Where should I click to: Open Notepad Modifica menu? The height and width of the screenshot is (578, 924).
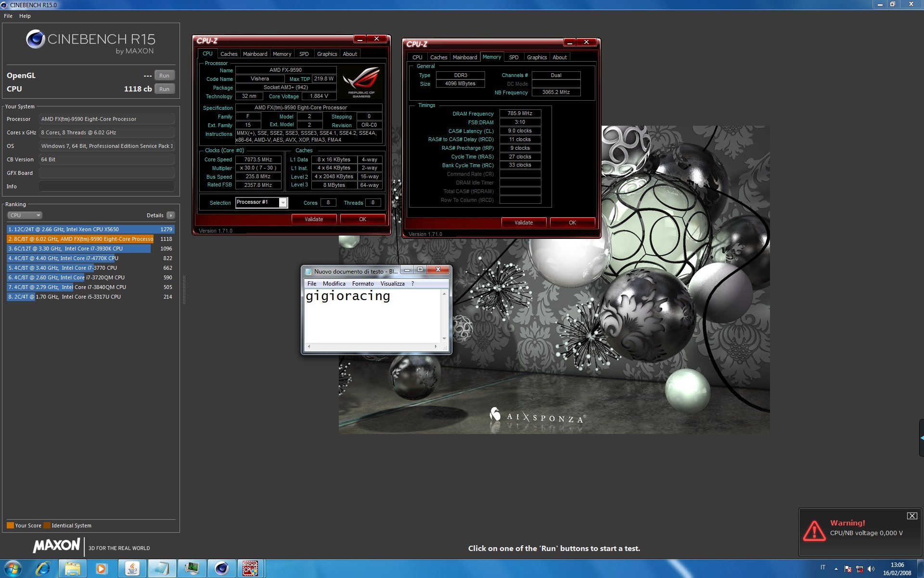[x=334, y=284]
